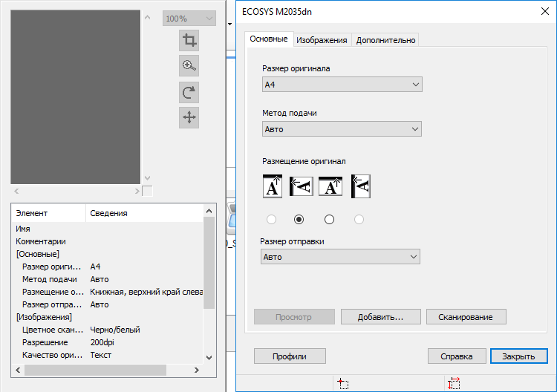Viewport: 557px width, 392px height.
Task: Expand the Метод подачи dropdown
Action: point(342,129)
